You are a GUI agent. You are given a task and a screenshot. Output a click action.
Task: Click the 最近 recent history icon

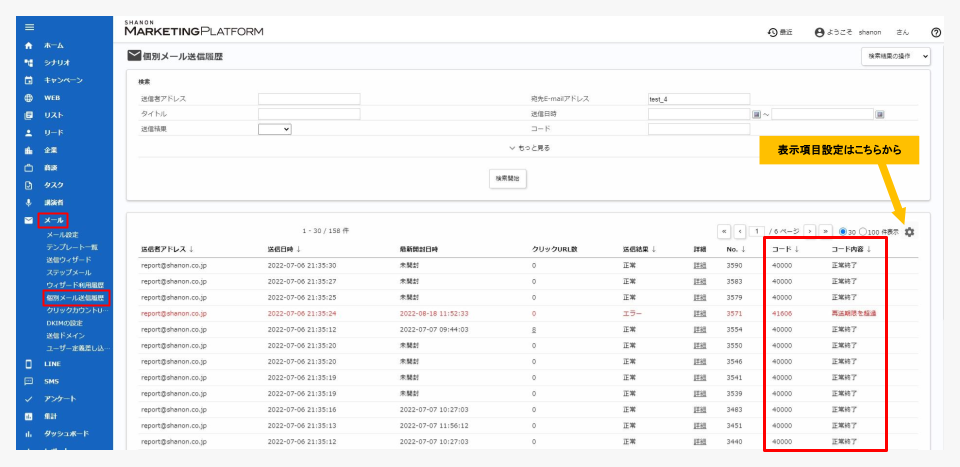coord(773,32)
